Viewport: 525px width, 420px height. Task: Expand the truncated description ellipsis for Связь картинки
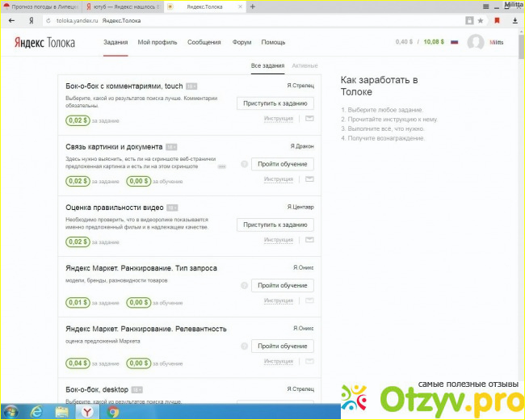(222, 166)
